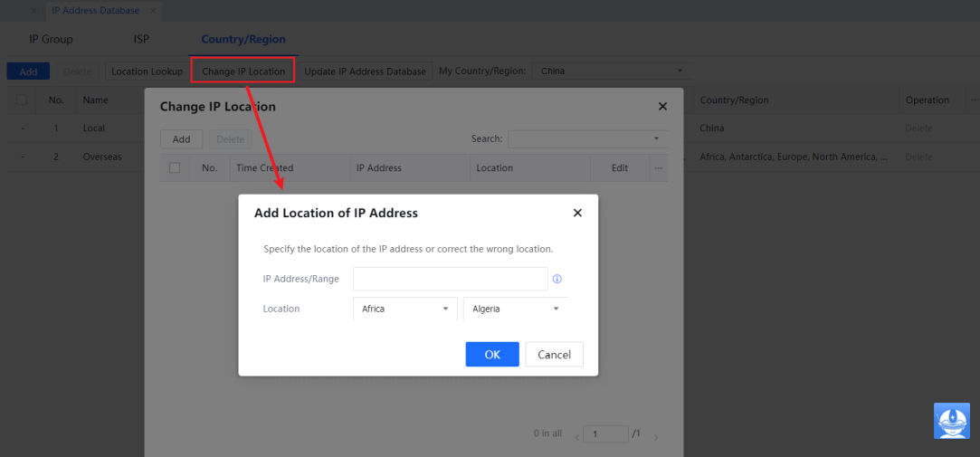Open the My Country/Region China dropdown
This screenshot has width=980, height=457.
610,71
